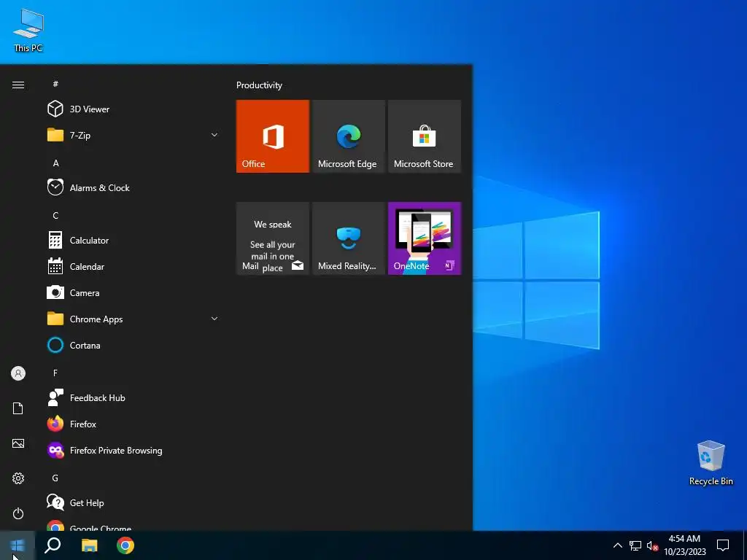Image resolution: width=747 pixels, height=560 pixels.
Task: Click the user account icon
Action: tap(18, 373)
